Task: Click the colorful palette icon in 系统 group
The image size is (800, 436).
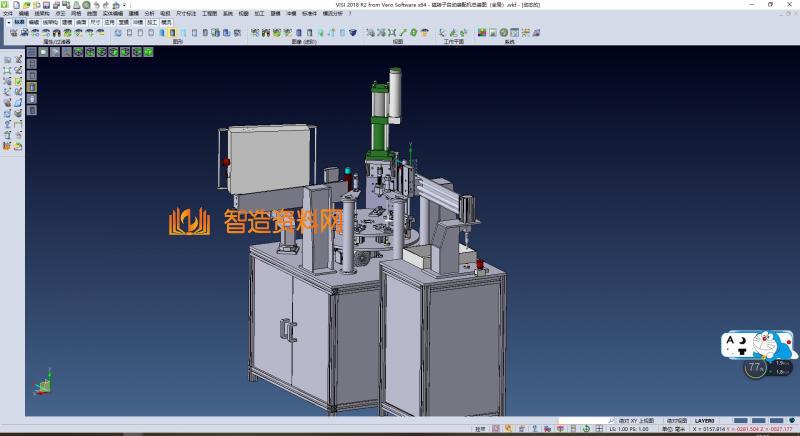Action: click(x=481, y=33)
